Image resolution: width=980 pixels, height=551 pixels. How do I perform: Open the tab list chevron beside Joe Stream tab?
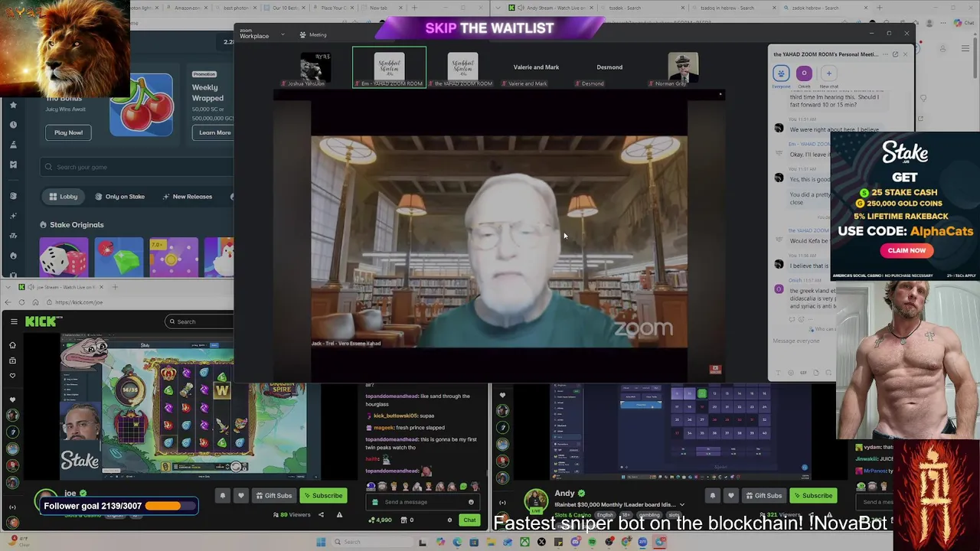point(8,287)
